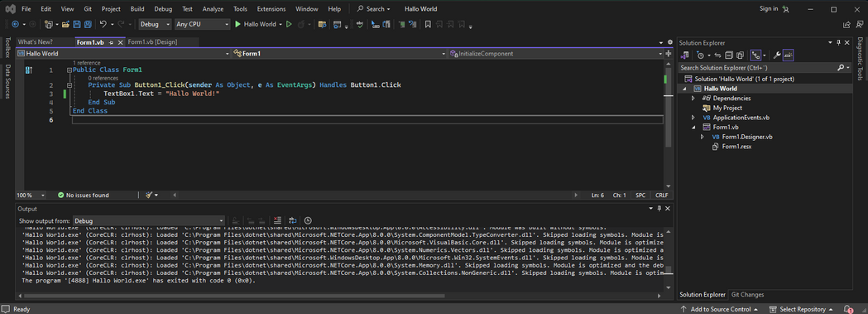Image resolution: width=868 pixels, height=314 pixels.
Task: Toggle the nesting view icon in Solution Explorer
Action: point(755,55)
